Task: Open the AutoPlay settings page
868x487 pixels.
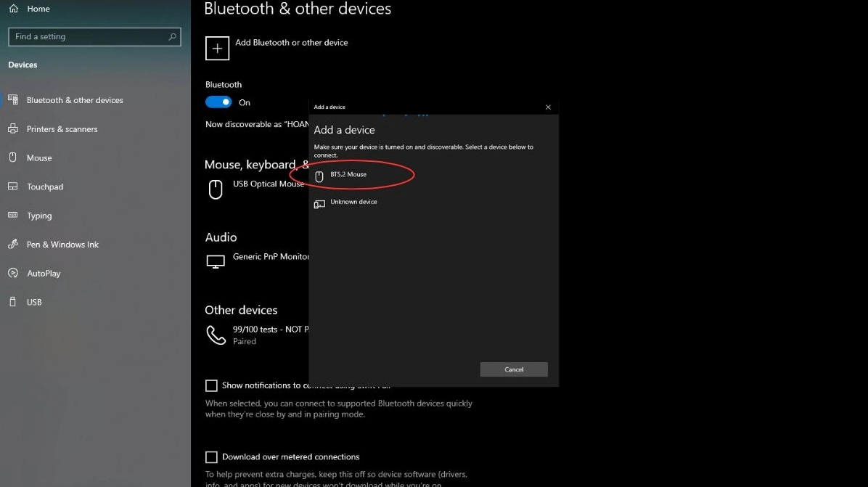Action: click(x=44, y=274)
